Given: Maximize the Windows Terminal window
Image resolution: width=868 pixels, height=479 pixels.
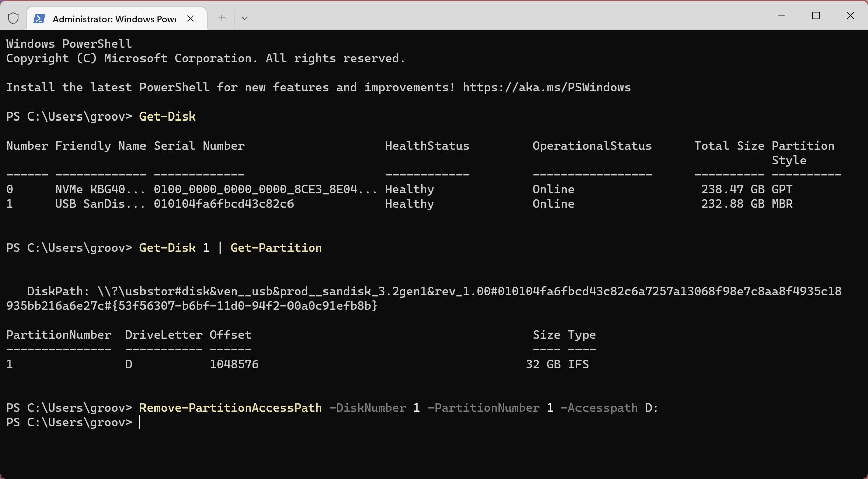Looking at the screenshot, I should pyautogui.click(x=816, y=16).
